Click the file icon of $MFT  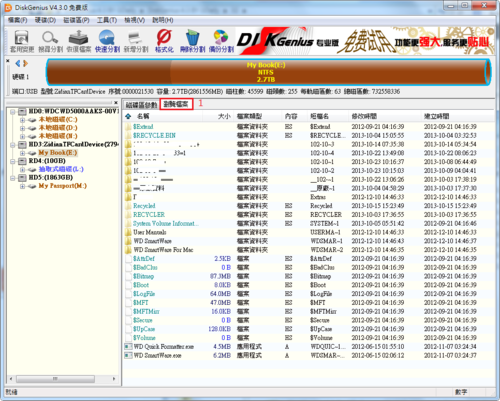[x=128, y=303]
